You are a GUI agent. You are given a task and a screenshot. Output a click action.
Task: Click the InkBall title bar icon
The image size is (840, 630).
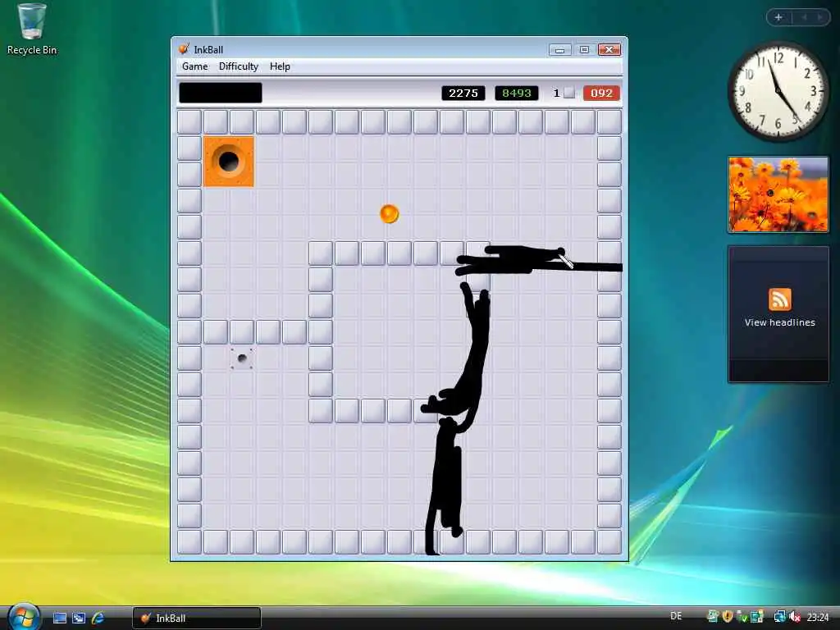184,49
